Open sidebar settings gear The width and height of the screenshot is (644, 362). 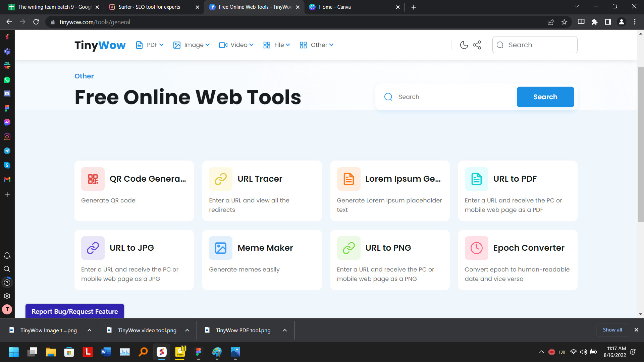click(7, 296)
